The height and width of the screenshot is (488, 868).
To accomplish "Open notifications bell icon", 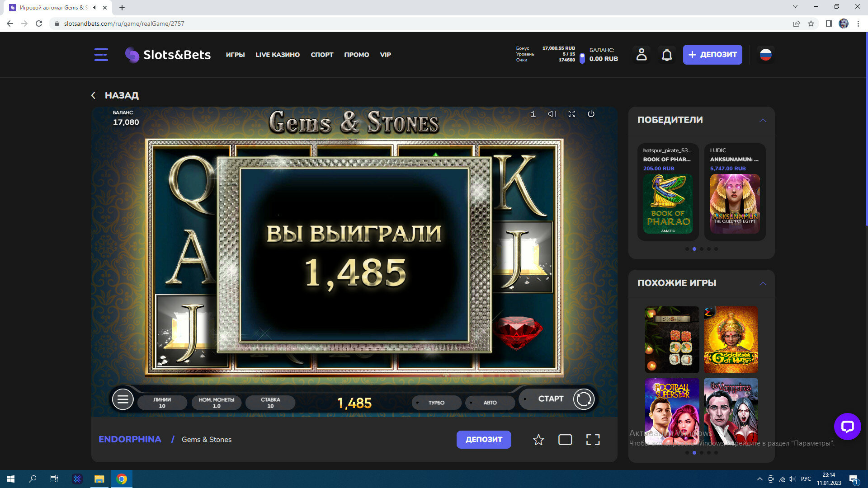I will [667, 55].
